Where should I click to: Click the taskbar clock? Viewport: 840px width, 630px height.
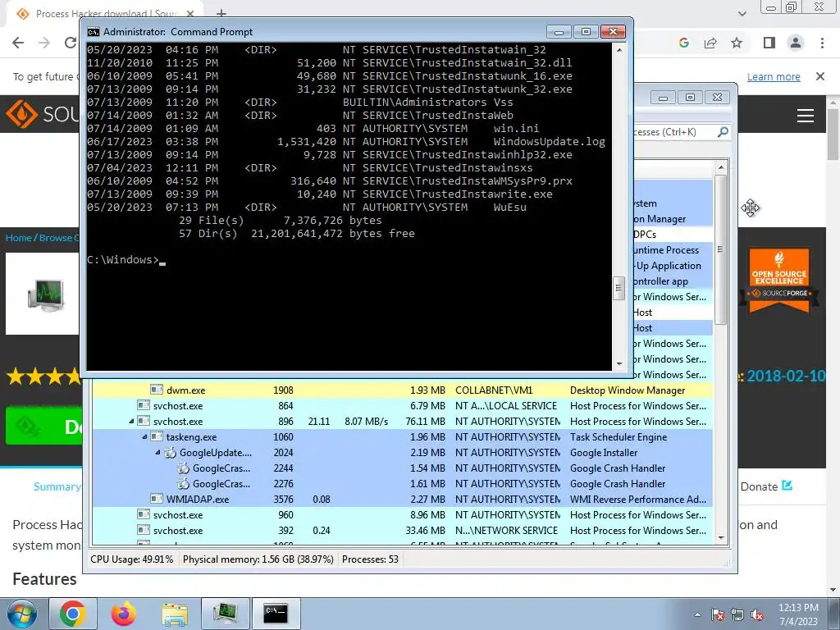[798, 614]
